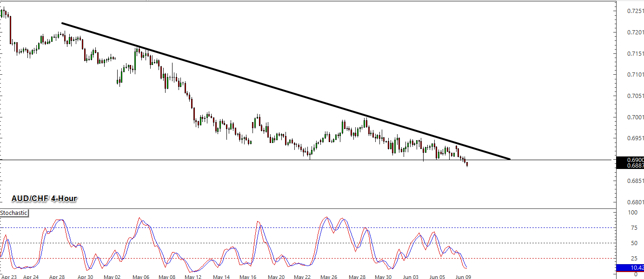Image resolution: width=644 pixels, height=279 pixels.
Task: Click the May 22 date label
Action: [x=302, y=277]
